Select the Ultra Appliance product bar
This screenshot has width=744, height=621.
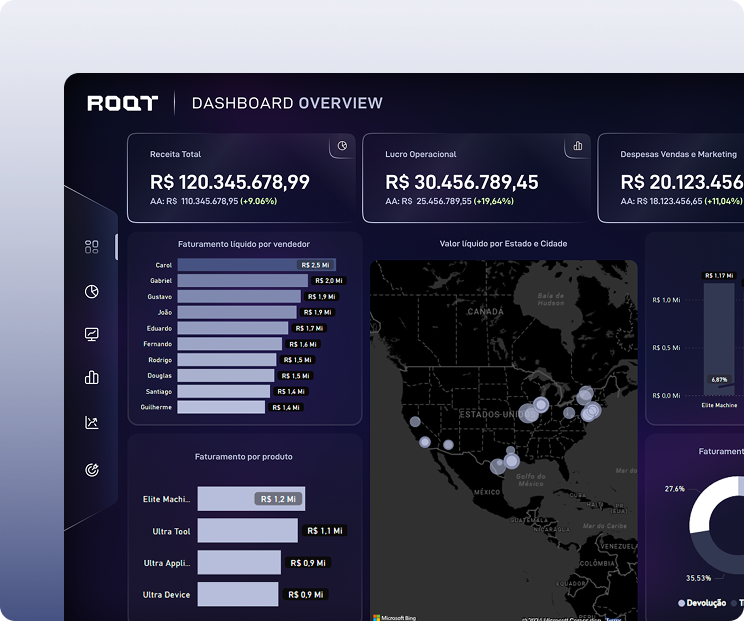(x=239, y=562)
